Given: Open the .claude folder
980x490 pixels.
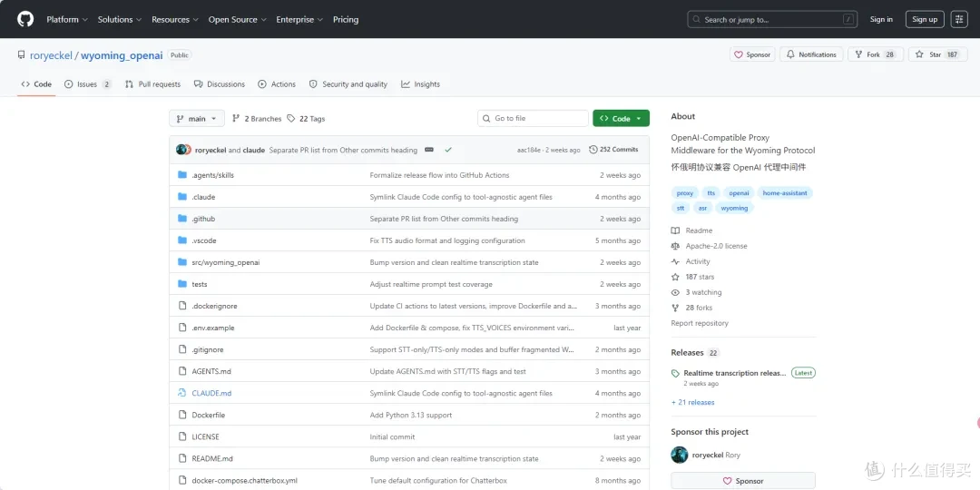Looking at the screenshot, I should pos(203,197).
